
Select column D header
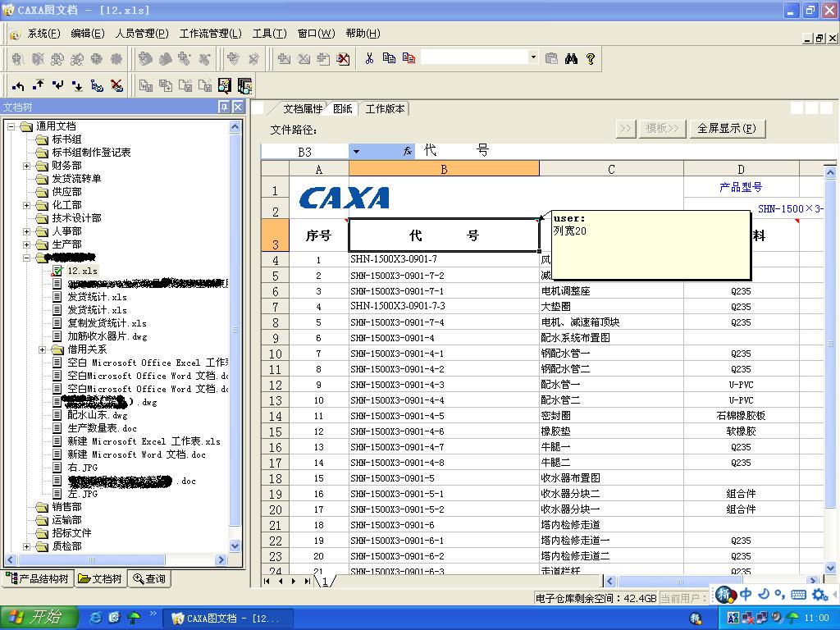[741, 169]
